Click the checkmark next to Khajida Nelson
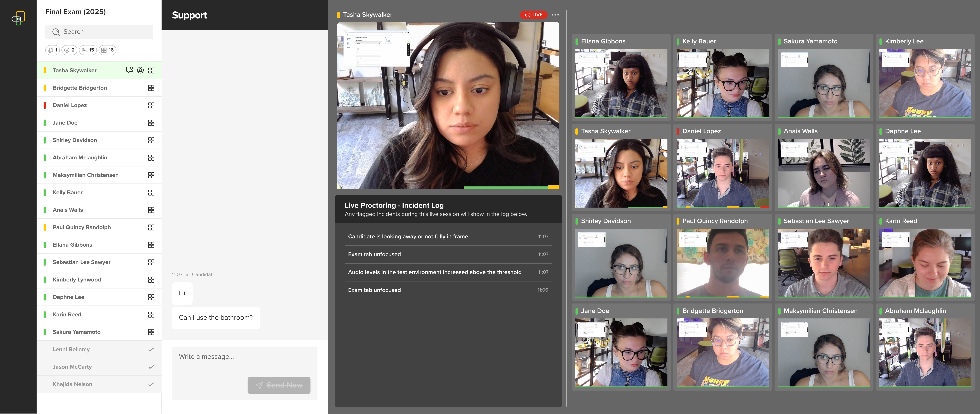This screenshot has height=414, width=980. coord(151,384)
